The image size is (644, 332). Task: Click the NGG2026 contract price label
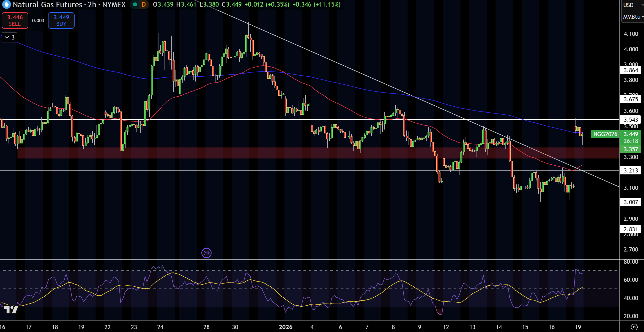[x=605, y=134]
